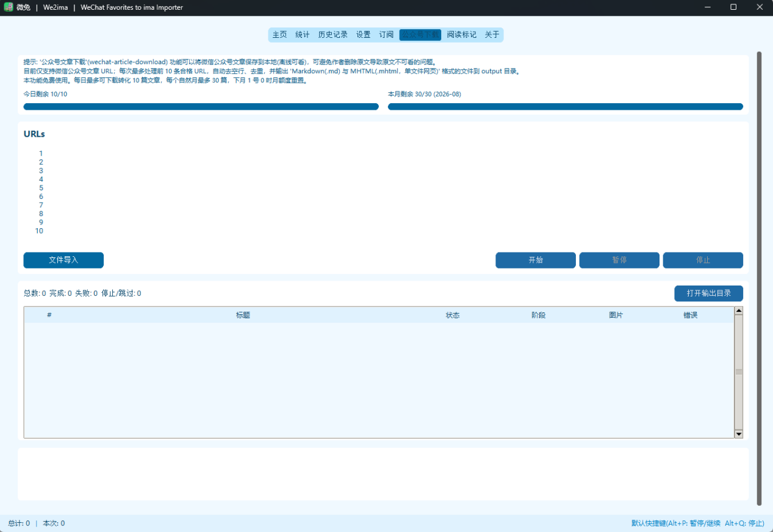Minimize the We2ima window
This screenshot has height=532, width=773.
pyautogui.click(x=708, y=7)
